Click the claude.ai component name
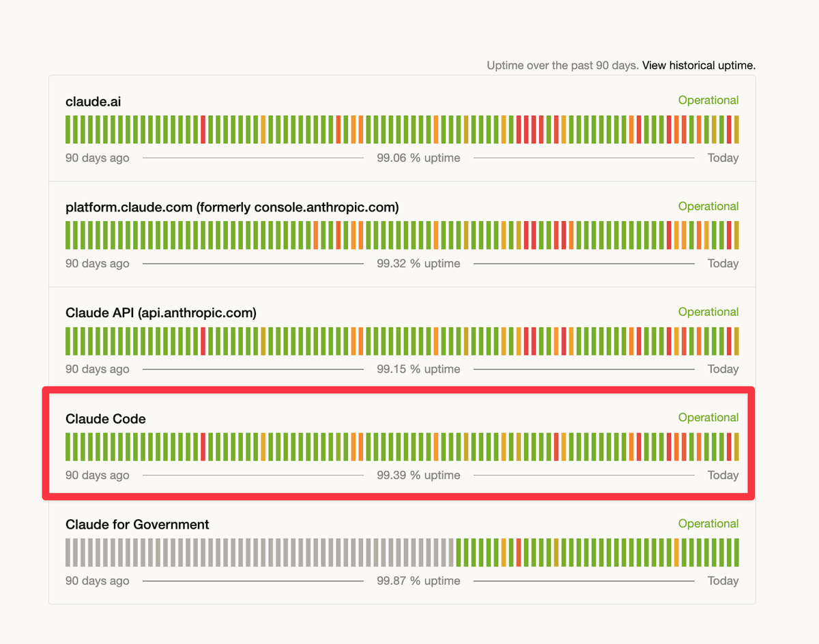The image size is (819, 644). click(94, 102)
